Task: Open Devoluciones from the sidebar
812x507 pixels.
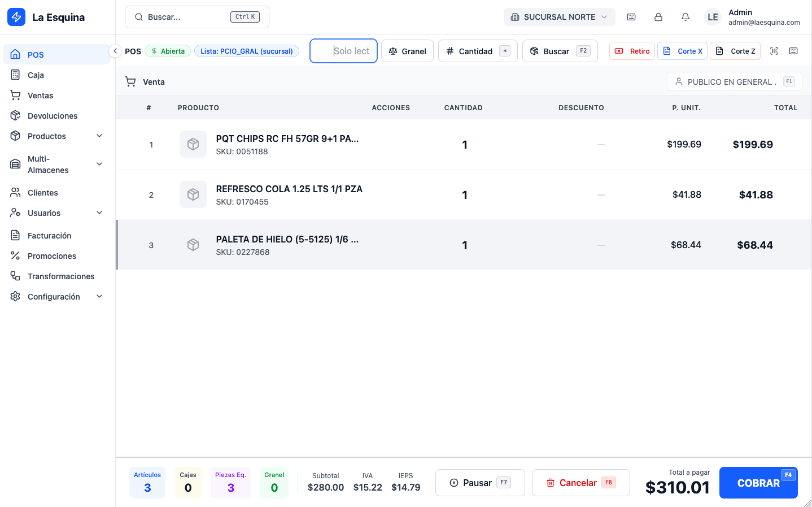Action: [x=56, y=115]
